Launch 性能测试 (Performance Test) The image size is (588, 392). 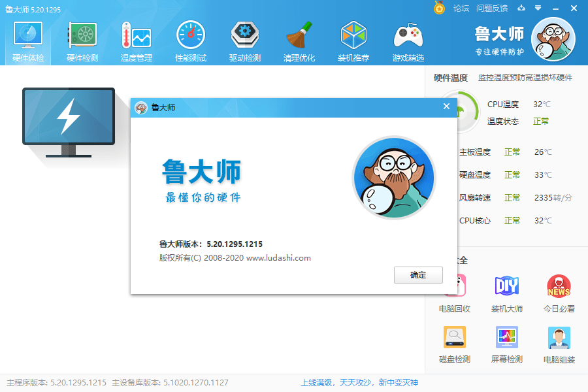click(189, 39)
